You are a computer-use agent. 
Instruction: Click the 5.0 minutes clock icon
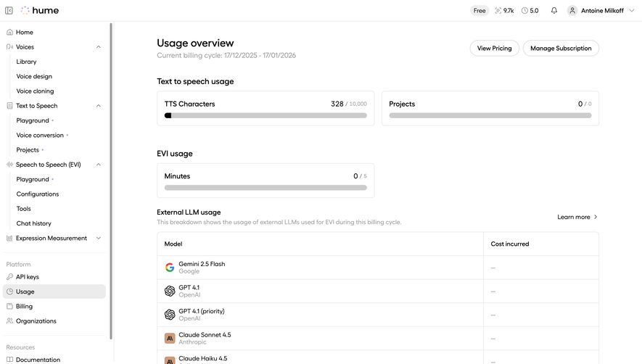pyautogui.click(x=524, y=11)
